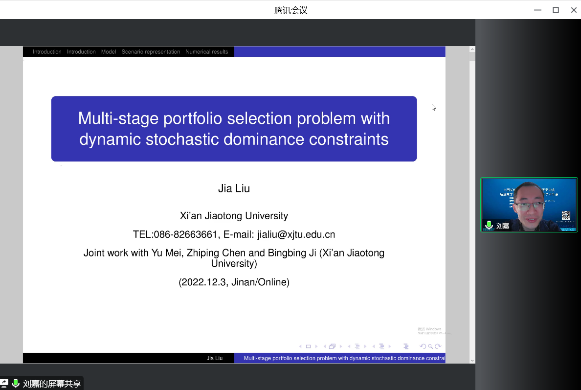Click the jialiu@xjtu.edu.cn email address

click(x=296, y=234)
